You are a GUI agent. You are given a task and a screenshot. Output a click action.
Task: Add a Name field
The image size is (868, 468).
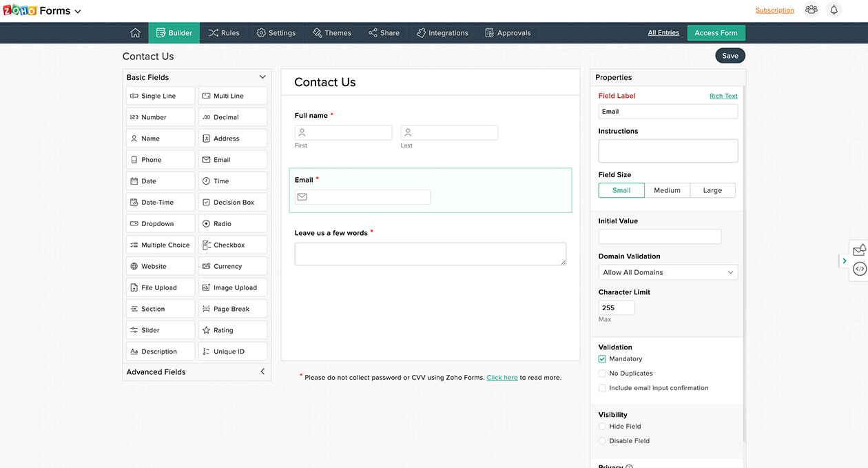[x=161, y=139]
